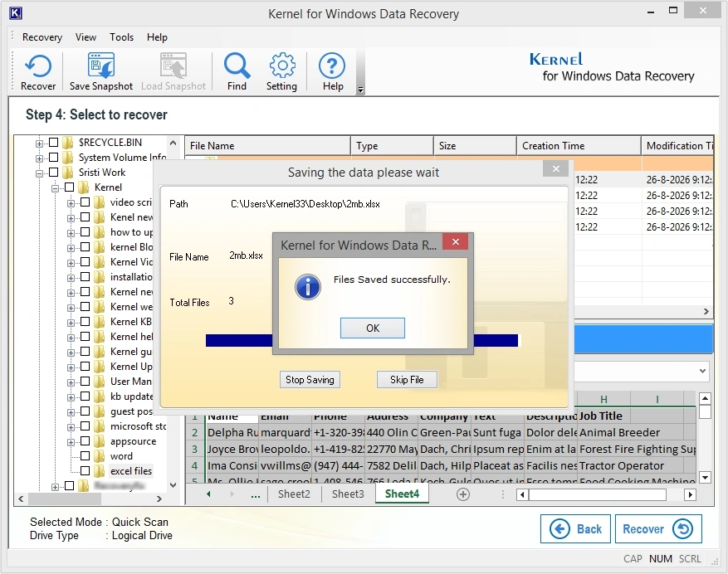728x574 pixels.
Task: Click the excel files folder icon
Action: tap(100, 471)
